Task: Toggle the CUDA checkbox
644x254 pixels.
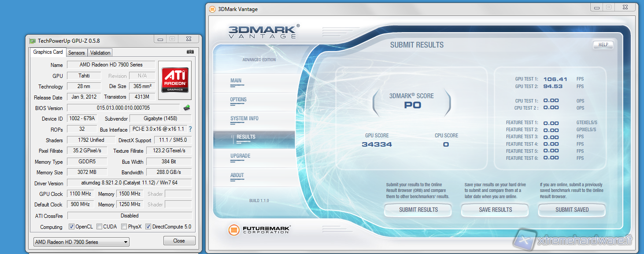Action: pyautogui.click(x=99, y=227)
